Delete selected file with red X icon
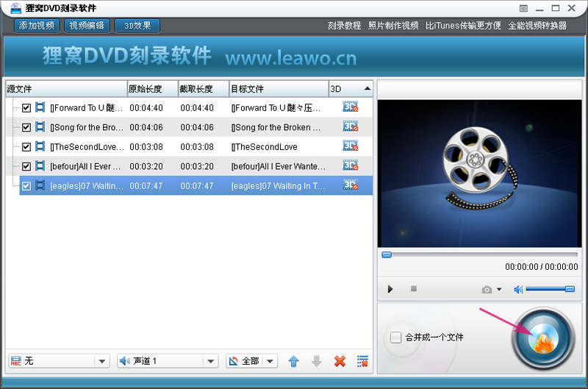Screen dimensions: 588x389 340,361
